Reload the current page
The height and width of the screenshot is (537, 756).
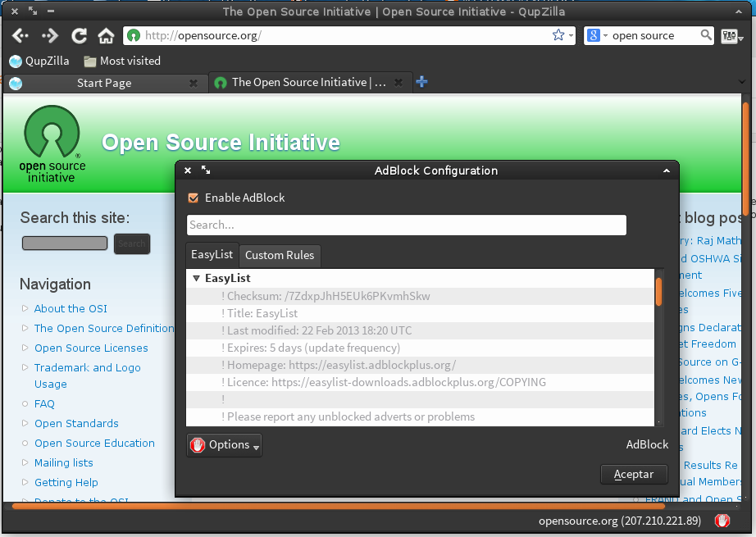pyautogui.click(x=80, y=35)
